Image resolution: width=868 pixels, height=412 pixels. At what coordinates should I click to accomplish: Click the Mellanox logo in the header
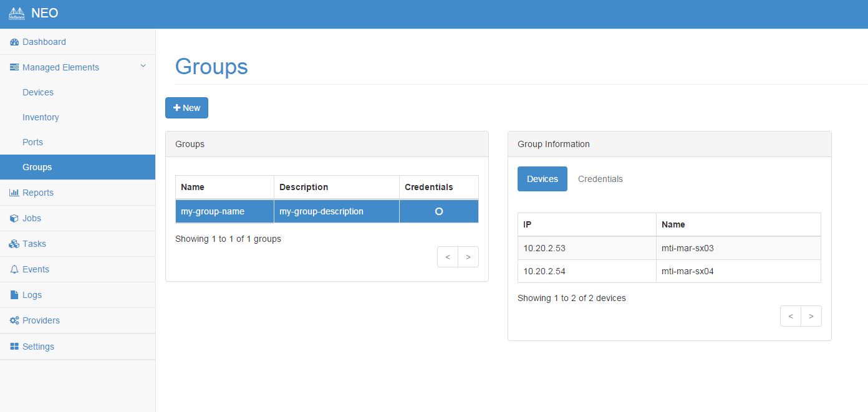[16, 13]
